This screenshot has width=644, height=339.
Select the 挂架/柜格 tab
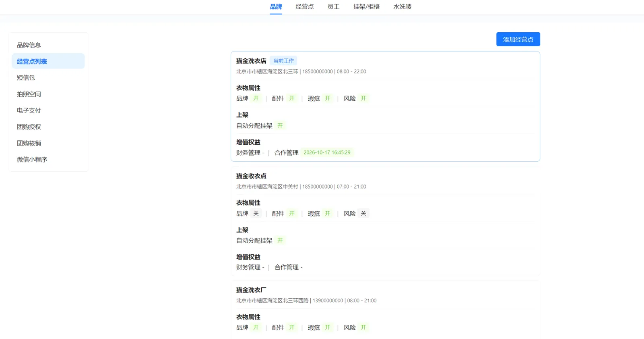click(366, 7)
